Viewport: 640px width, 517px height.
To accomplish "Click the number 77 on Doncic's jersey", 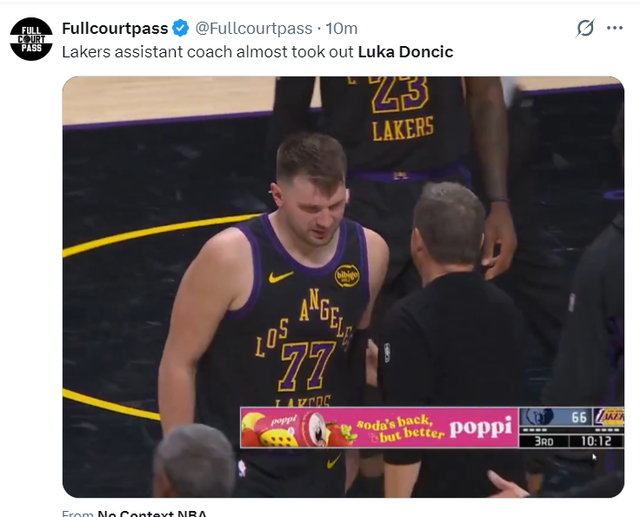I will [306, 365].
